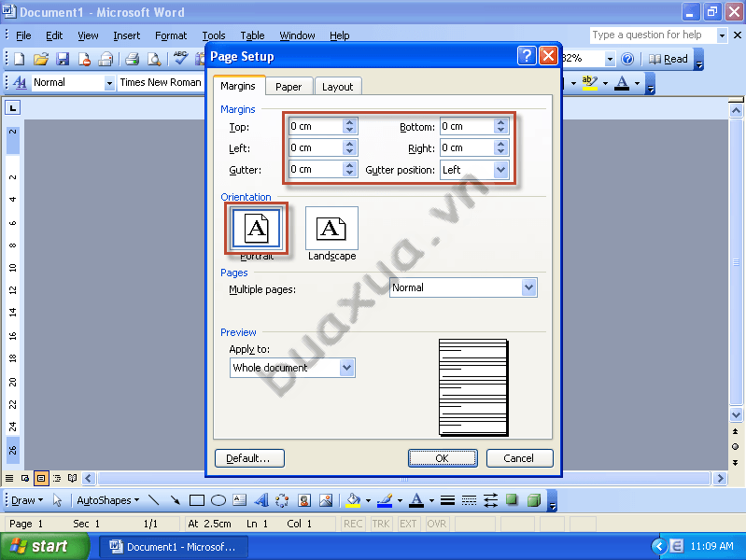Image resolution: width=746 pixels, height=560 pixels.
Task: Run Spelling and Grammar check icon
Action: 180,58
